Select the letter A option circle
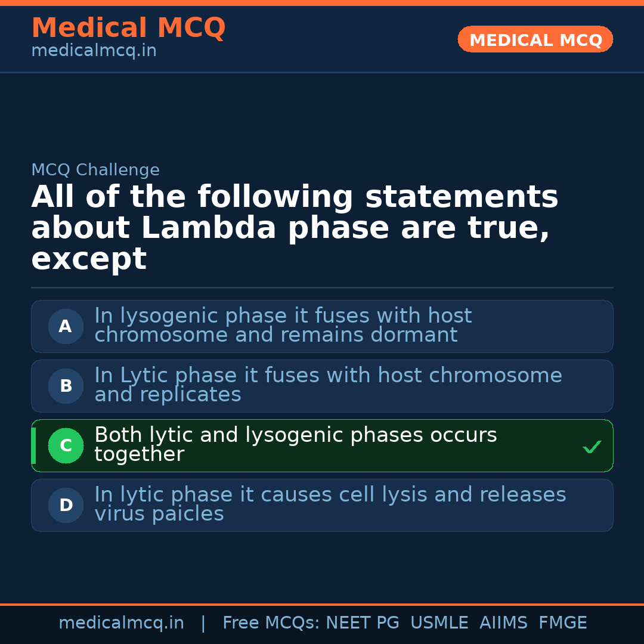 (x=66, y=327)
